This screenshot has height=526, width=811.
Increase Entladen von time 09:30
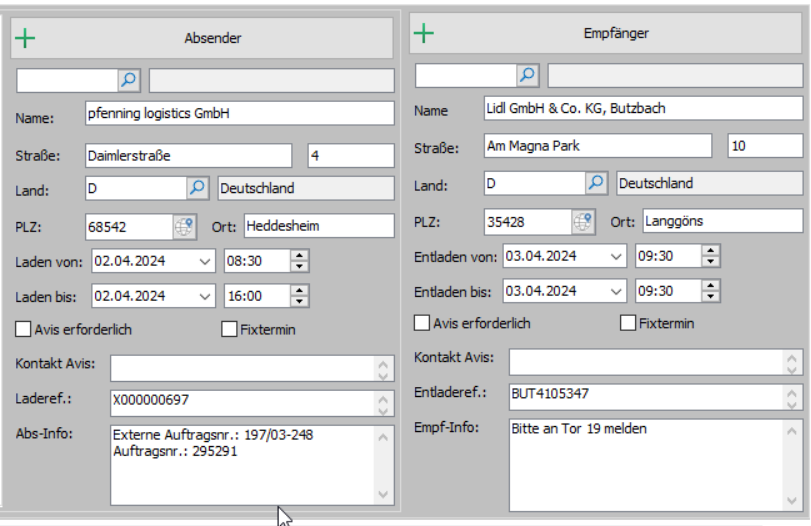coord(711,251)
